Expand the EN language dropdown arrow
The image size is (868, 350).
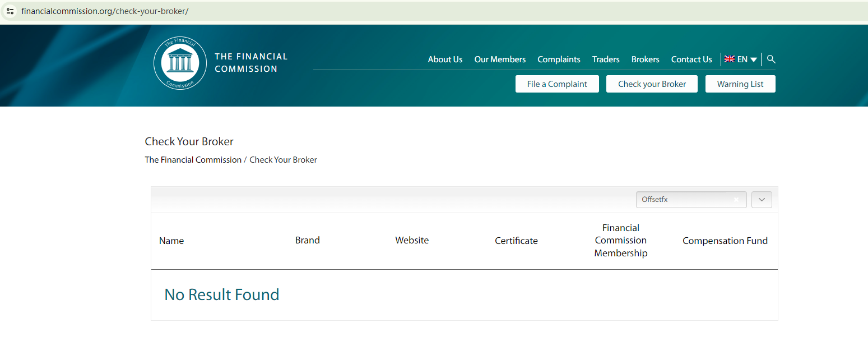point(754,59)
